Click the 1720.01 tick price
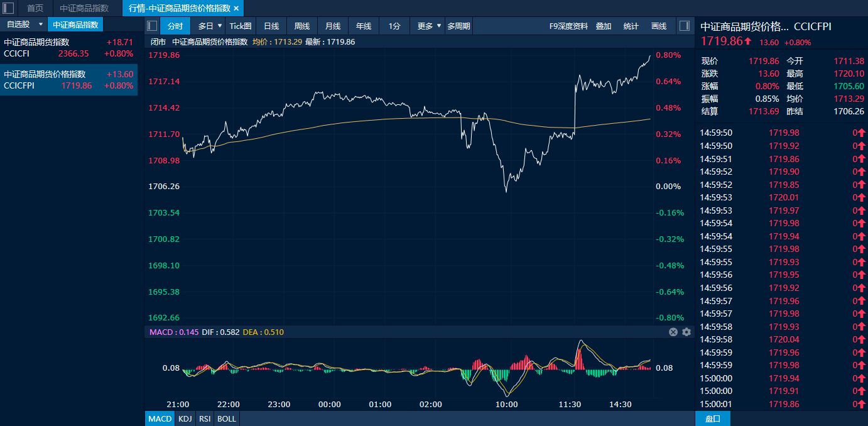 point(784,197)
